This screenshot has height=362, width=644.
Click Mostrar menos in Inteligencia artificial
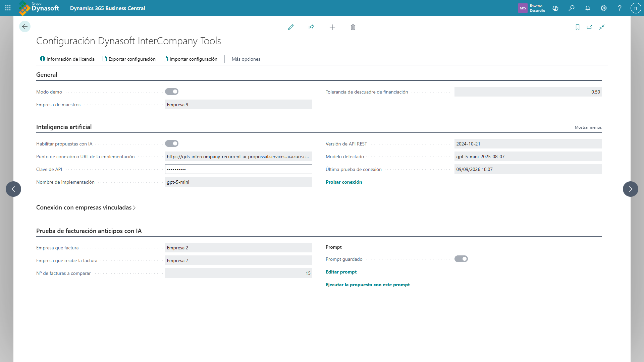click(x=588, y=127)
